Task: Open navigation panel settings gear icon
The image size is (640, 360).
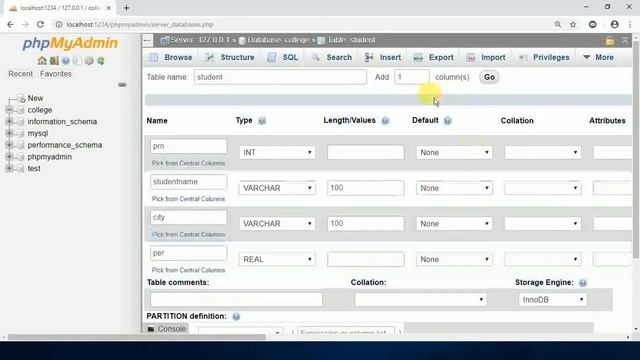Action: [89, 61]
